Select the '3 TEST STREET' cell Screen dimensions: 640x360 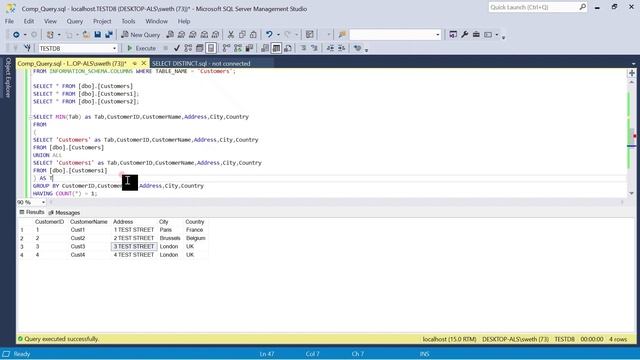134,247
